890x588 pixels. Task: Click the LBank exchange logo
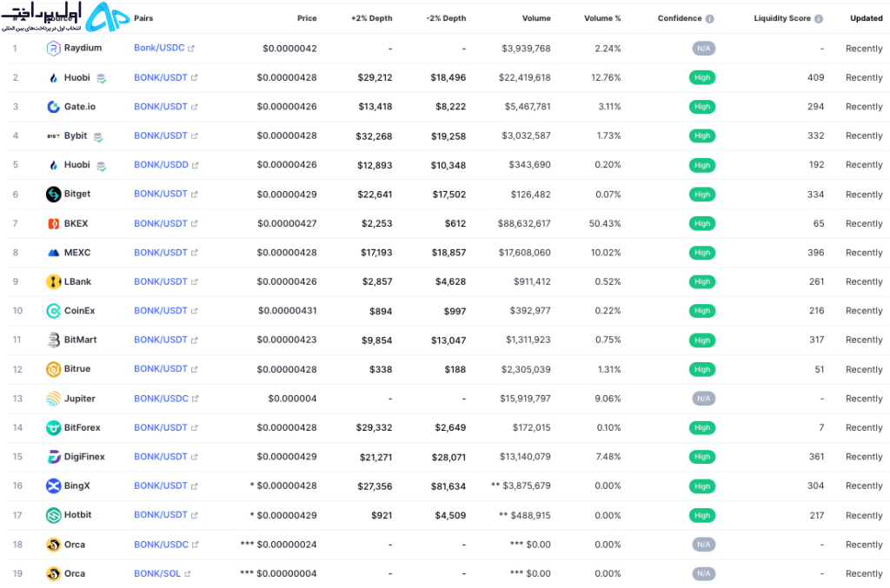(x=53, y=281)
